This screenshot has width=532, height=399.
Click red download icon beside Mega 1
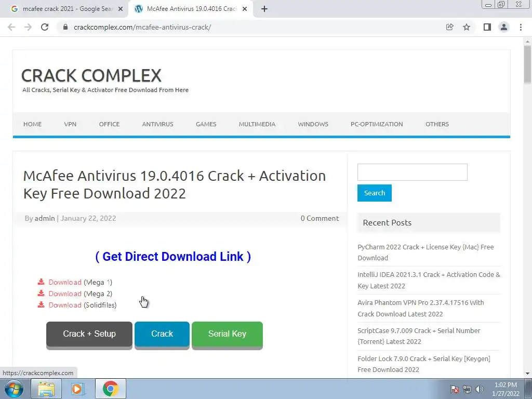tap(41, 282)
